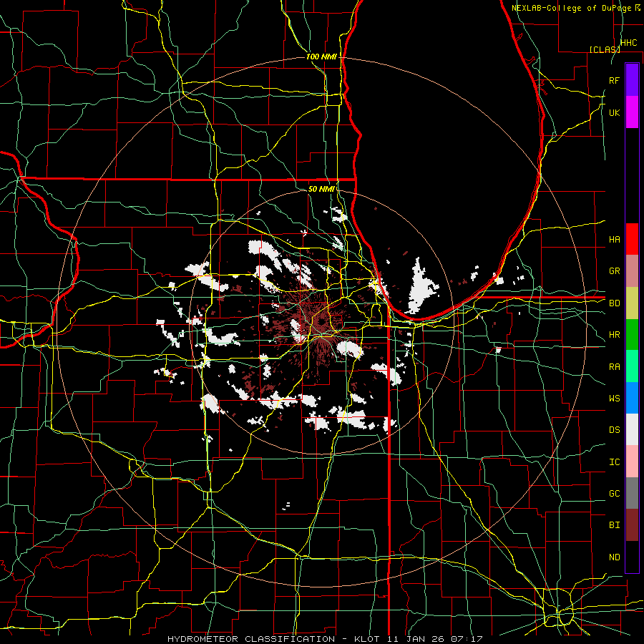644x644 pixels.
Task: Click the BI label in the legend
Action: coord(614,525)
